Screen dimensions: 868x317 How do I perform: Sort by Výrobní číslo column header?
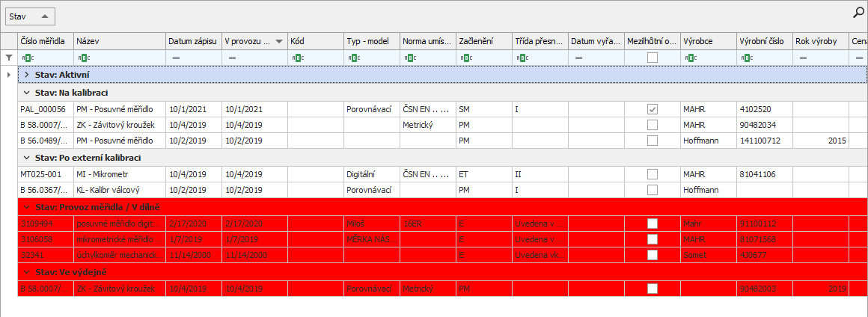[x=765, y=41]
